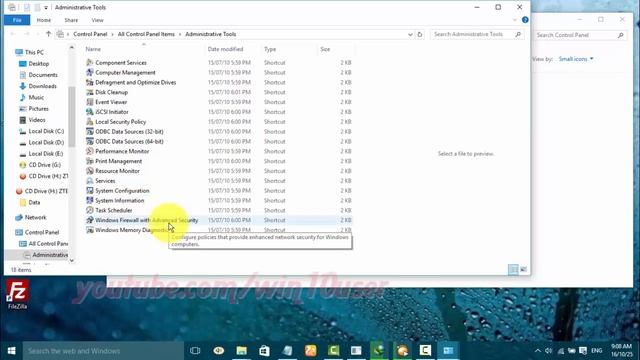
Task: Open the Component Services shortcut icon
Action: [90, 62]
